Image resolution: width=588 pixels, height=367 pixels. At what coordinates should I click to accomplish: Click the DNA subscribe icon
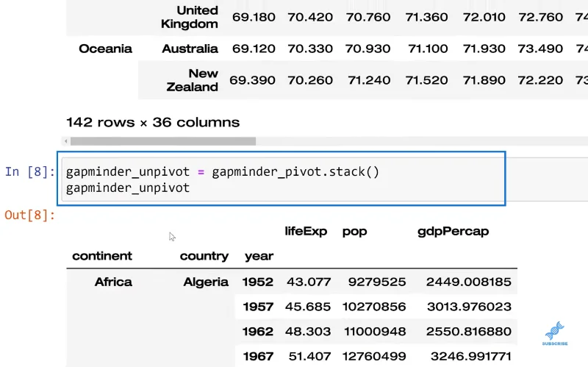(555, 333)
